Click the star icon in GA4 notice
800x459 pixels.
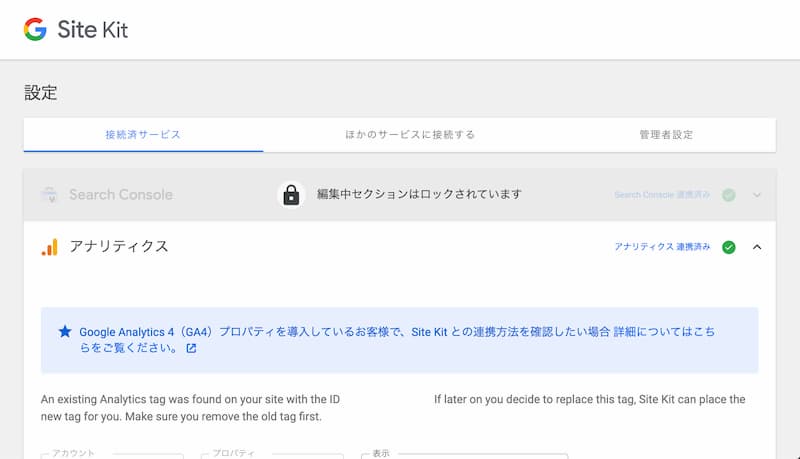pyautogui.click(x=65, y=332)
